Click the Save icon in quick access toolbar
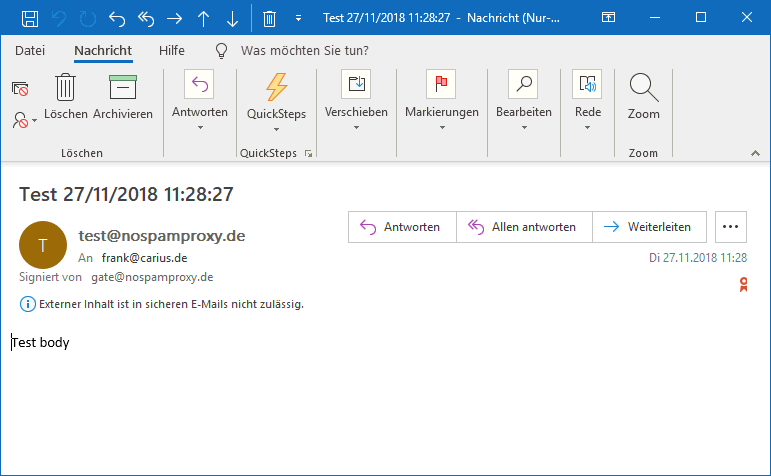The image size is (771, 476). point(30,19)
